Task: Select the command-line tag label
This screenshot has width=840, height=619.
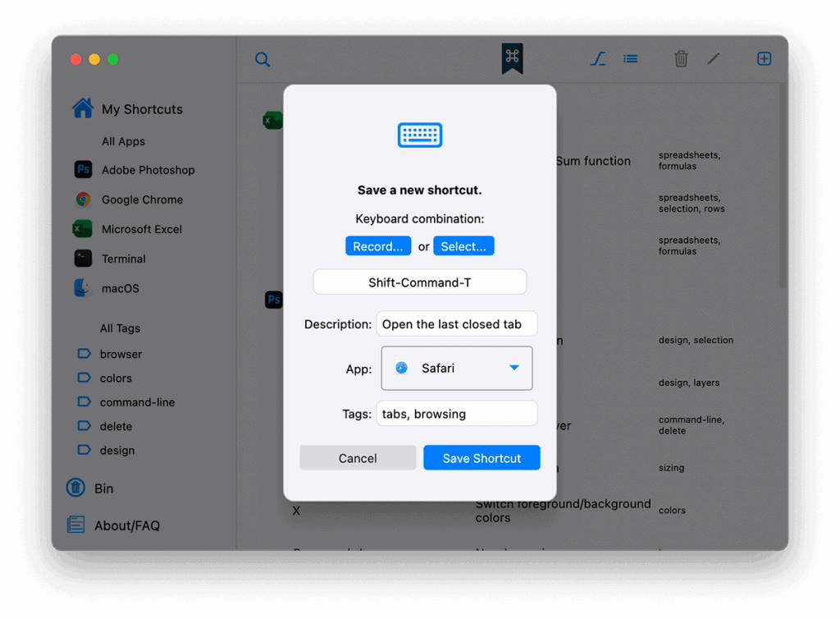Action: click(x=137, y=402)
